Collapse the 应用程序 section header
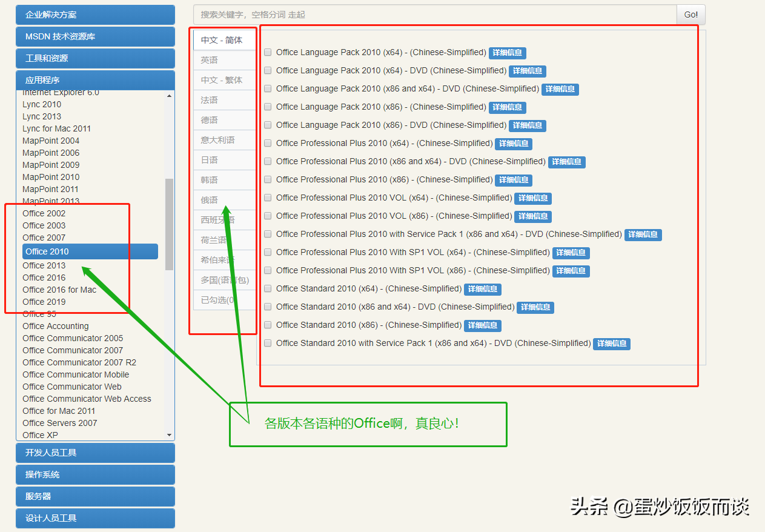Screen dimensions: 765x532 pos(95,80)
